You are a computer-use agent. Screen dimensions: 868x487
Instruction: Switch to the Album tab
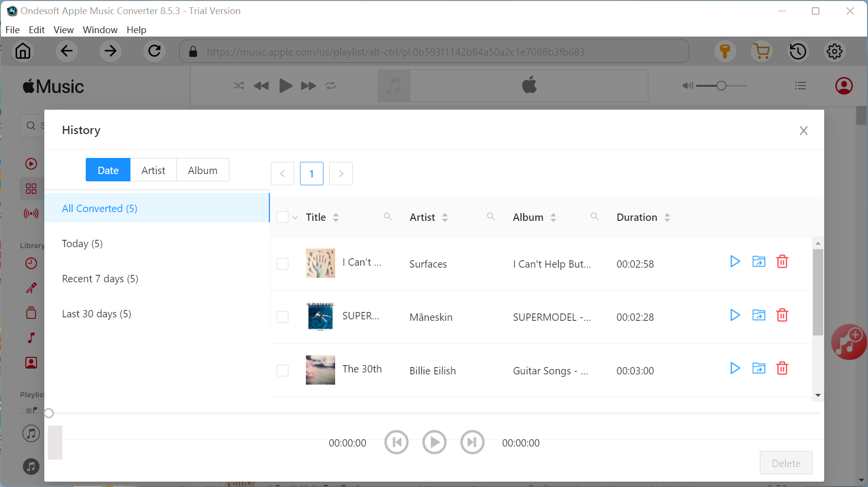click(x=203, y=170)
